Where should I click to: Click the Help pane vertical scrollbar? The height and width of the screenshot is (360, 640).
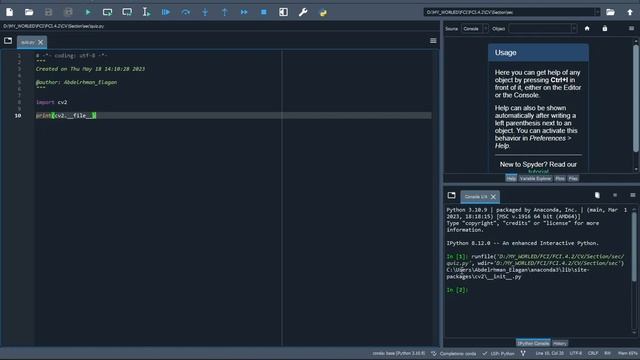[x=636, y=98]
